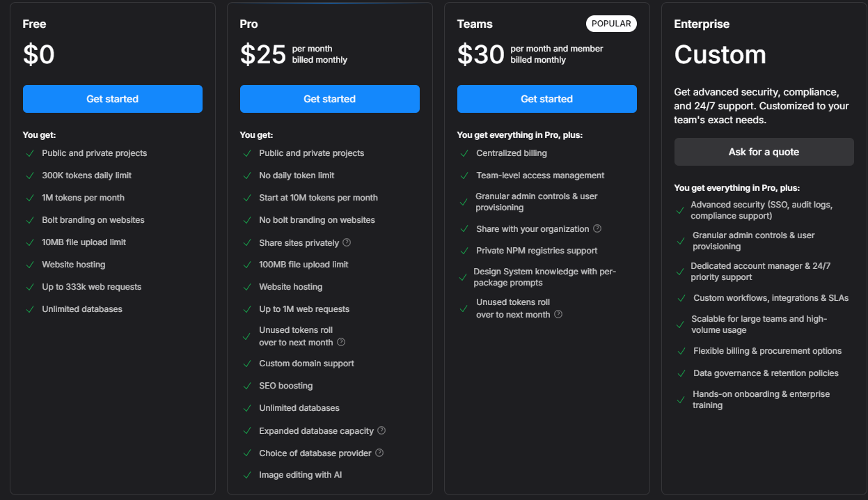This screenshot has height=500, width=868.
Task: Click Get started under the Pro plan
Action: 329,98
